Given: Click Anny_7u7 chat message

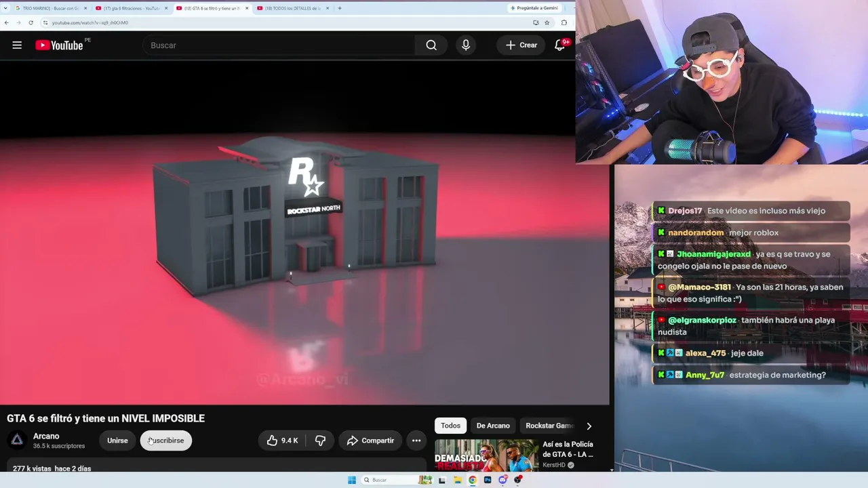Looking at the screenshot, I should [751, 375].
